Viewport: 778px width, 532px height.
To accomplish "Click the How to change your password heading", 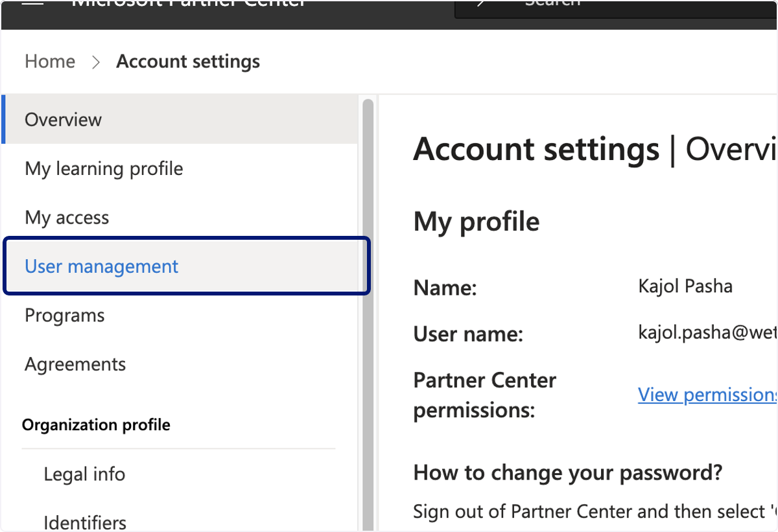I will click(568, 472).
